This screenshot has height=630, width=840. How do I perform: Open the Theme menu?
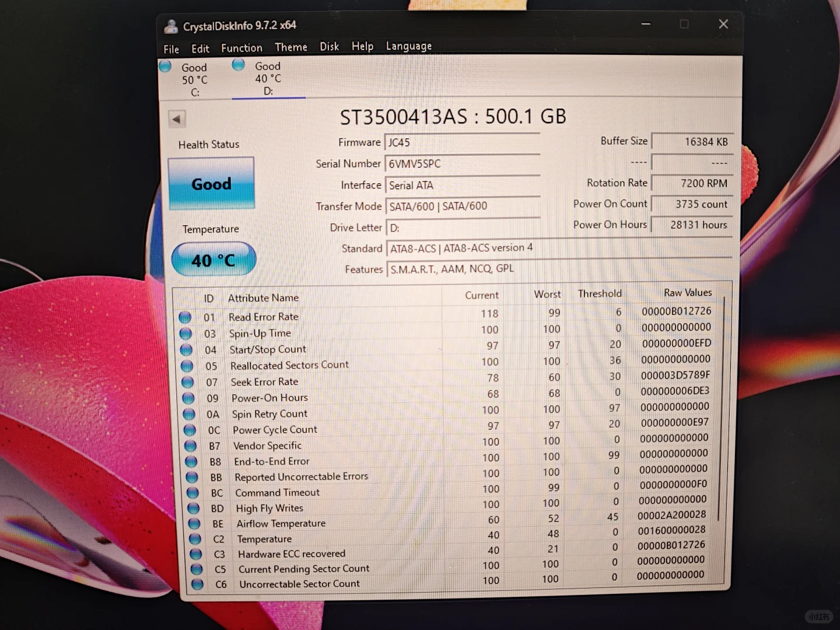(290, 47)
